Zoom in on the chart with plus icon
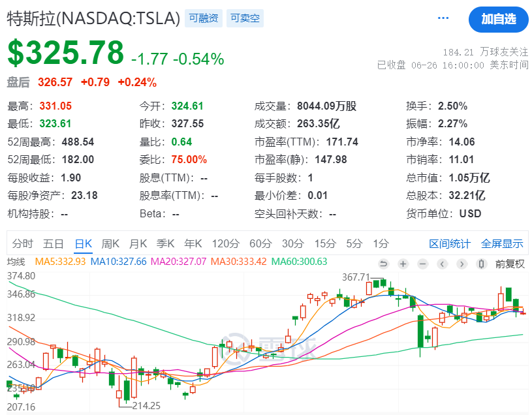Screen dimensions: 532x415 click(x=403, y=264)
